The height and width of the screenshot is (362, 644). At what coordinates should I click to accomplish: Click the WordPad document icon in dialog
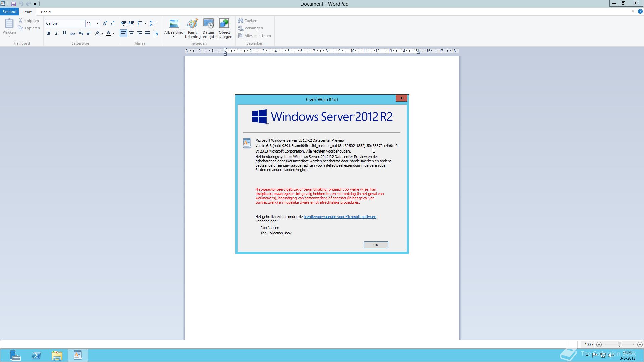[x=247, y=143]
